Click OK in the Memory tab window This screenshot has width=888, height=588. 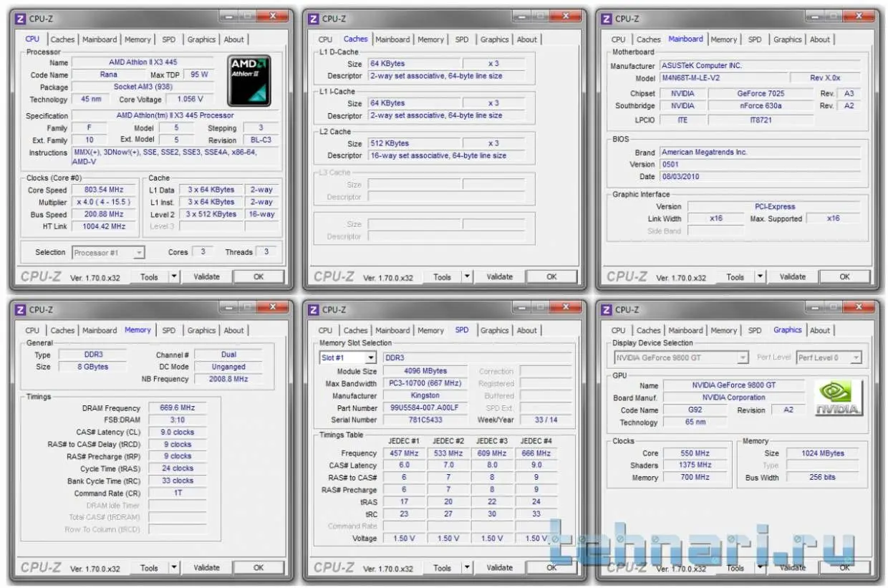pos(259,567)
